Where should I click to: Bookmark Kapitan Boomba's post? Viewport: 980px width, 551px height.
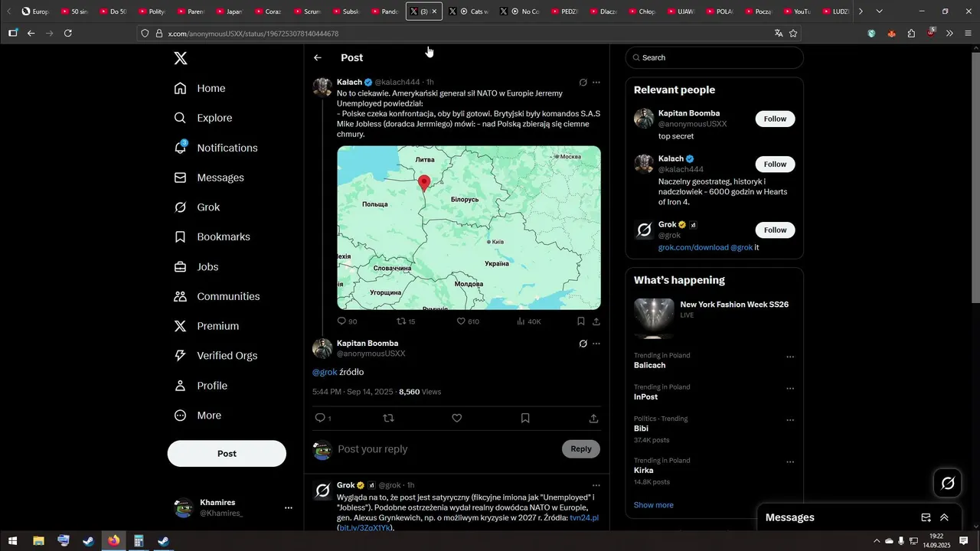point(525,418)
